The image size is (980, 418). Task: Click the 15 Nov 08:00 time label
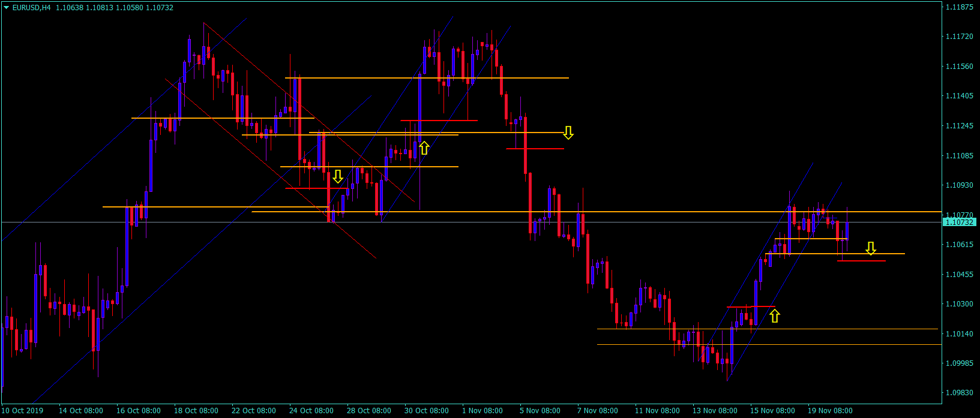(773, 411)
